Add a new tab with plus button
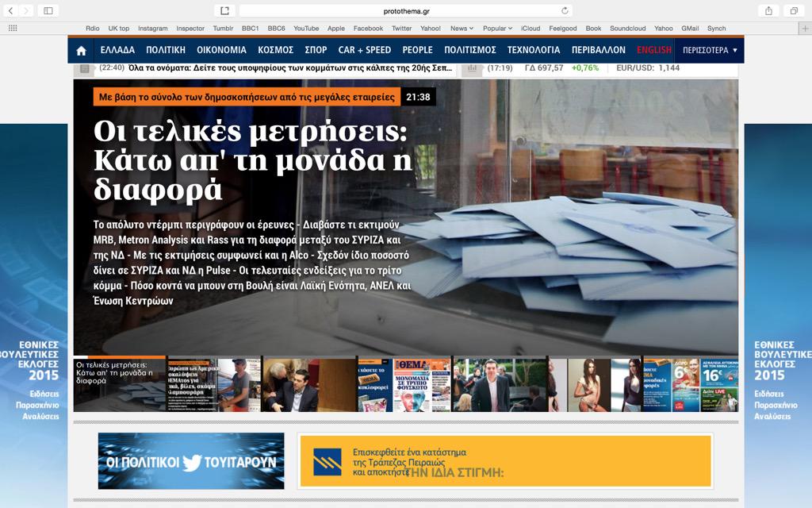Viewport: 812px width, 508px height. click(805, 29)
